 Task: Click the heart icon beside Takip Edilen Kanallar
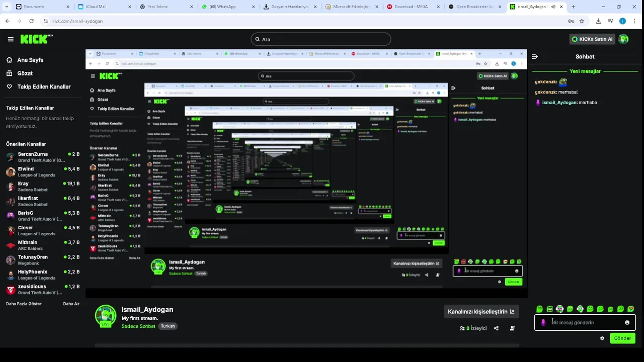[9, 86]
